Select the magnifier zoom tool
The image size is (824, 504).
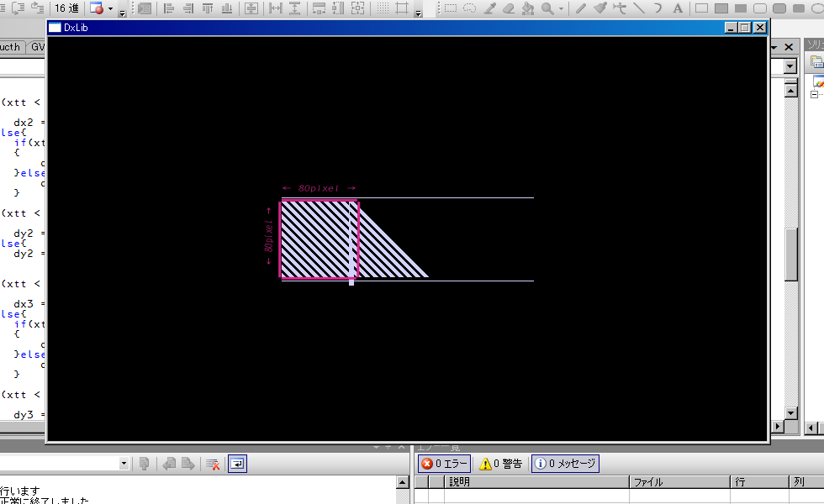point(547,8)
